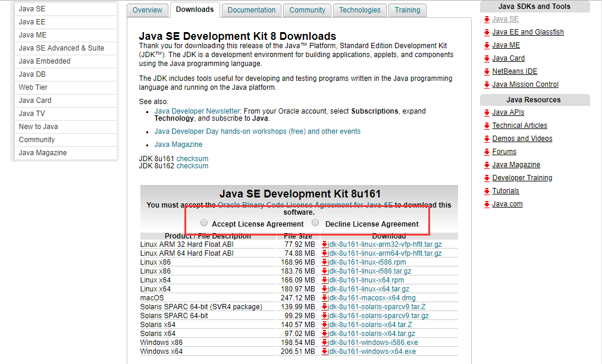Click the download arrow icon beside jdk-8u161-linux-arm32-vfp-hflt.tar.gz

(324, 244)
